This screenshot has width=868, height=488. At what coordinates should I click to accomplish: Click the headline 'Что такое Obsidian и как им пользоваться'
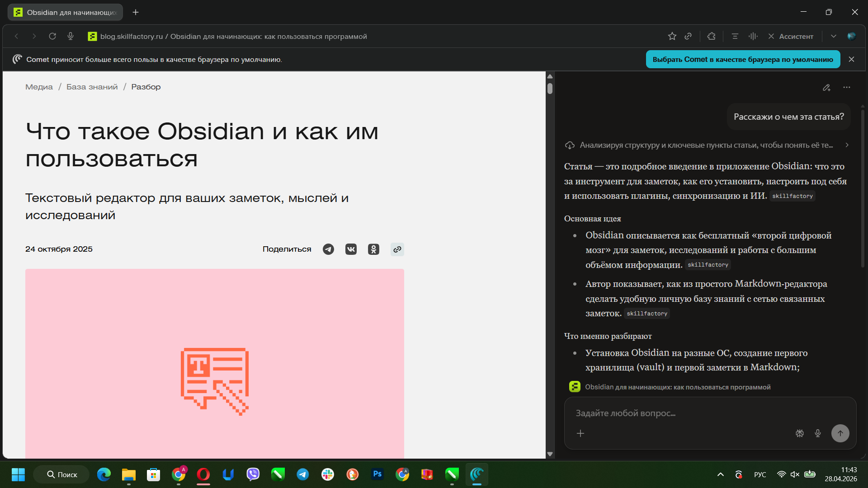202,145
